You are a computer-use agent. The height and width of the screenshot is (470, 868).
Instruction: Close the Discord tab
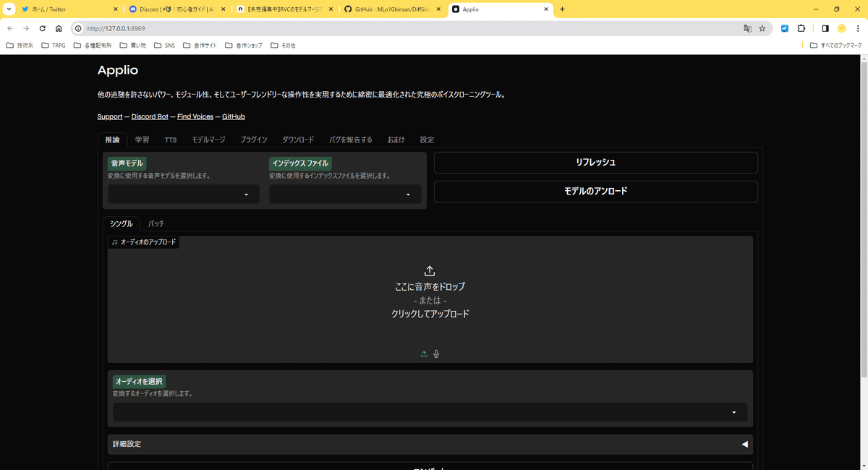224,9
